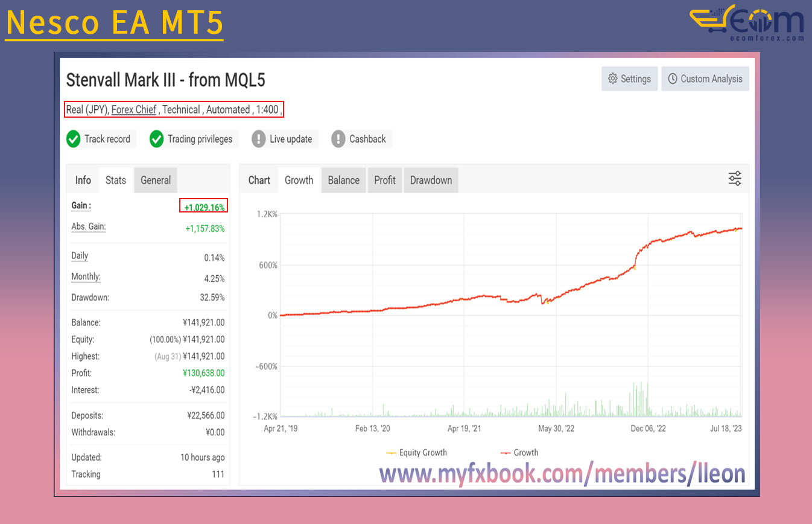Switch to the General tab

(156, 181)
